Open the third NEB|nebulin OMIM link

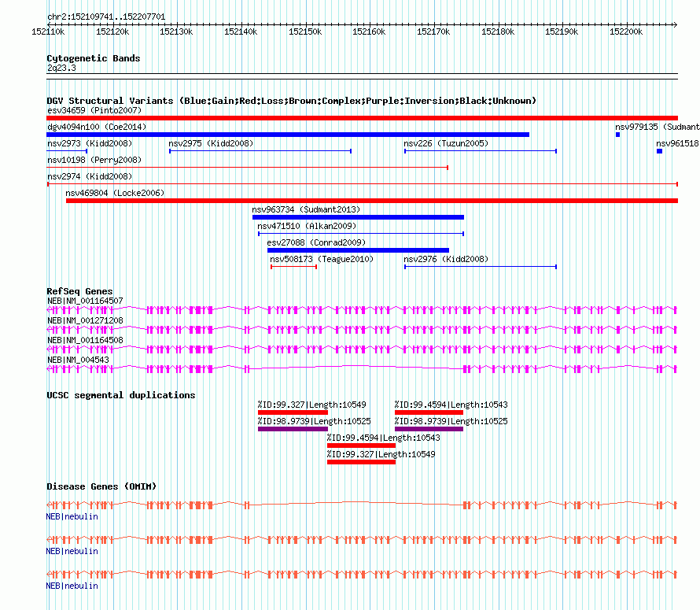[x=72, y=586]
